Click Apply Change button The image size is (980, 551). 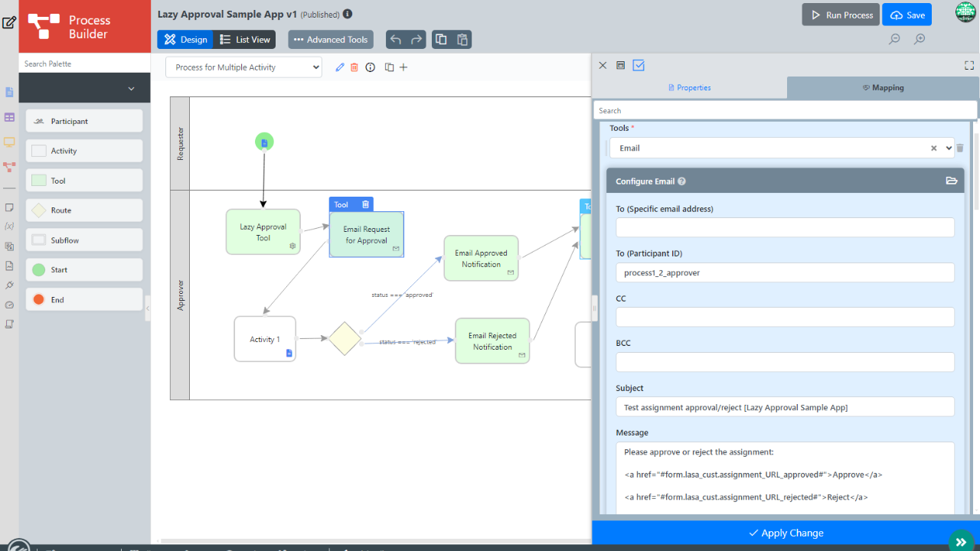(786, 533)
